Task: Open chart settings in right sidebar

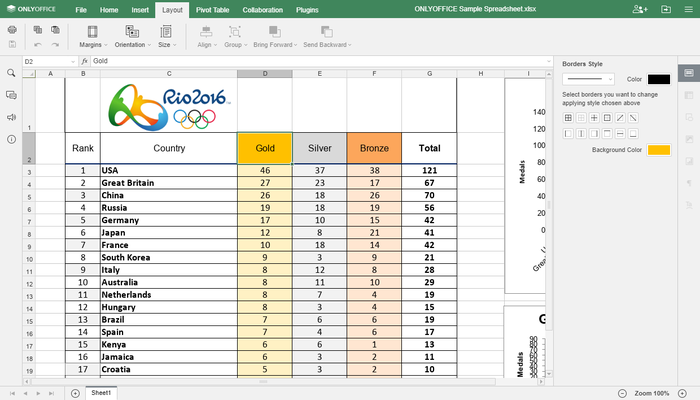Action: click(689, 161)
